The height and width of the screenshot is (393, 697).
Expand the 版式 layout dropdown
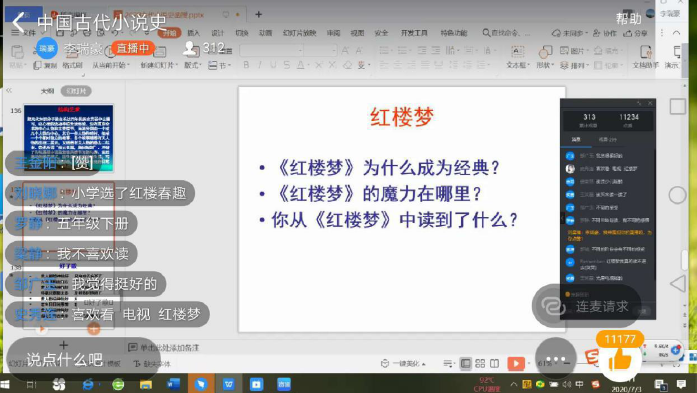coord(192,65)
